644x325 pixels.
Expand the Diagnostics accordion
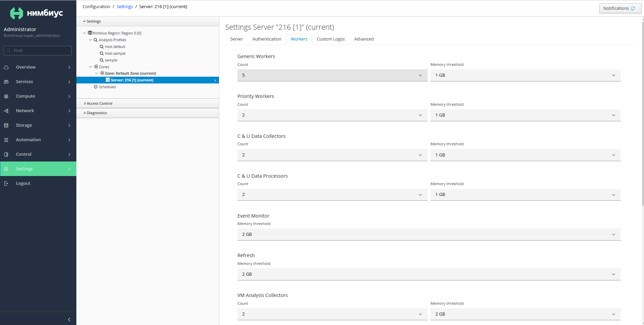tap(148, 113)
